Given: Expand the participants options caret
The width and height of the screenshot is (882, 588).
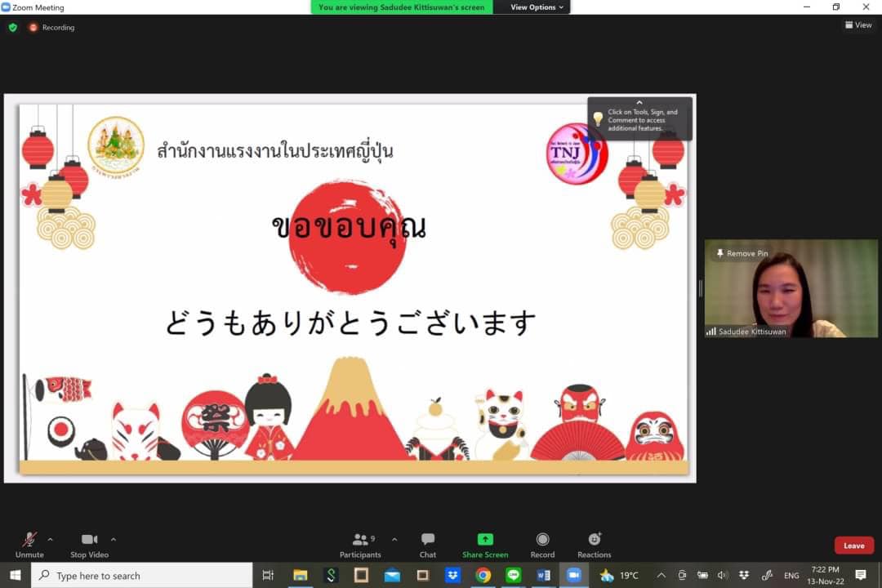Looking at the screenshot, I should (x=394, y=539).
